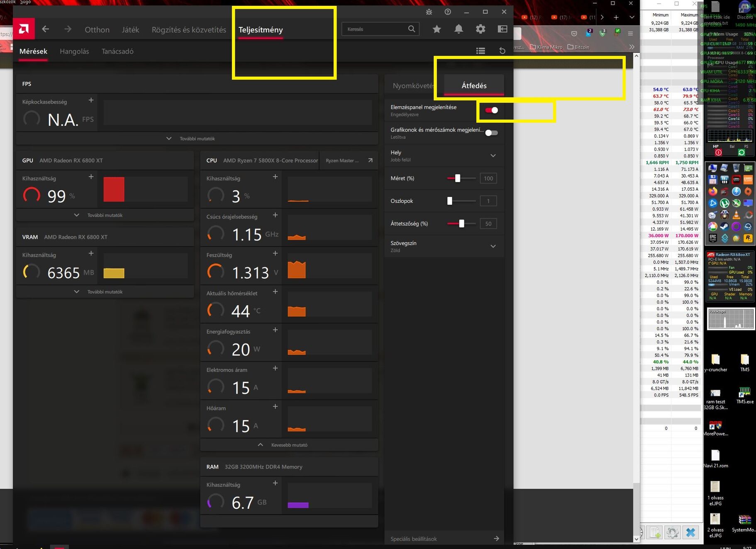Screen dimensions: 756x549
Task: Click plus icon beside RAM Kihasználtság
Action: click(x=275, y=483)
